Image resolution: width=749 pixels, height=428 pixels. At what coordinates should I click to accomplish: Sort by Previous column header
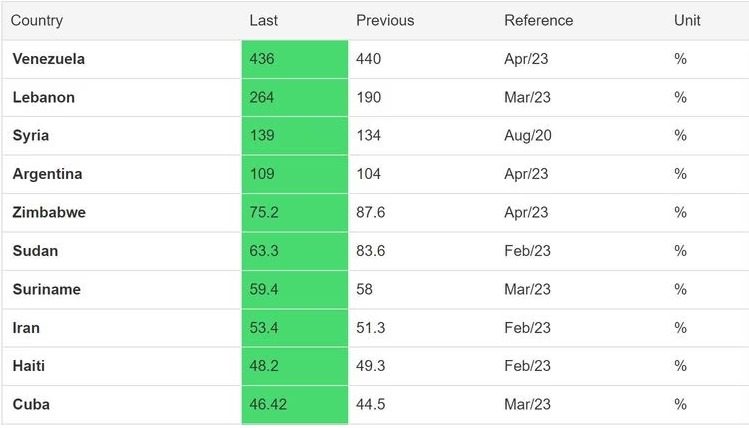click(x=384, y=20)
